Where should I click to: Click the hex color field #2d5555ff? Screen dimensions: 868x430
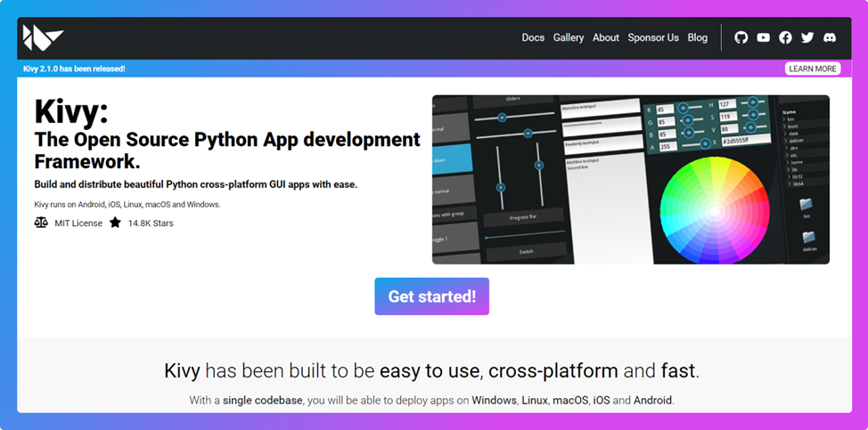pyautogui.click(x=745, y=142)
